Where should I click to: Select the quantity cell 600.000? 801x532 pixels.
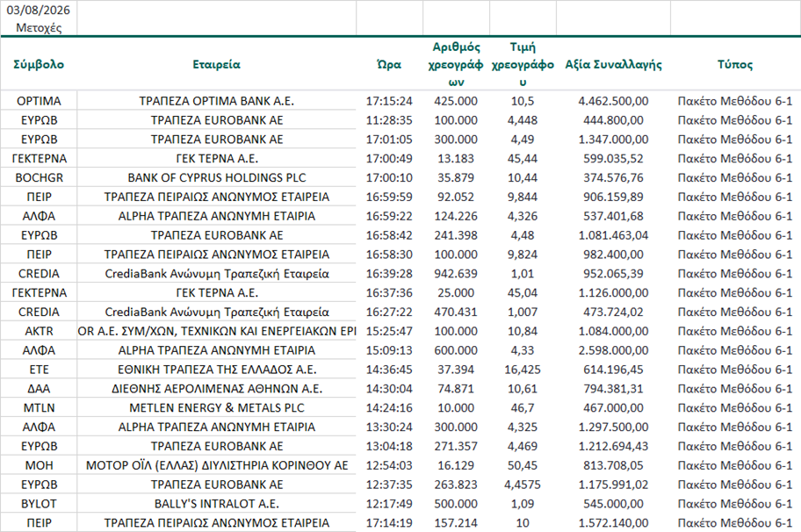pyautogui.click(x=456, y=350)
